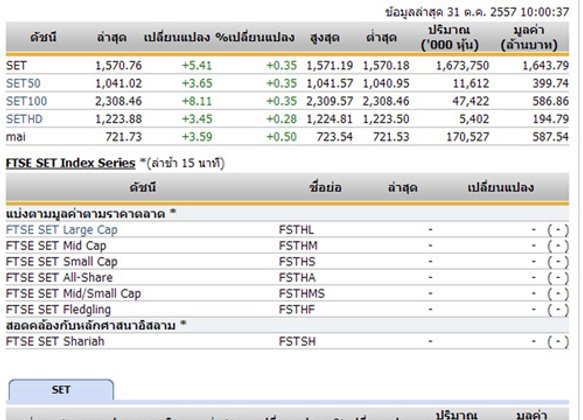Click SET100 high value 2,309.57

pyautogui.click(x=330, y=101)
